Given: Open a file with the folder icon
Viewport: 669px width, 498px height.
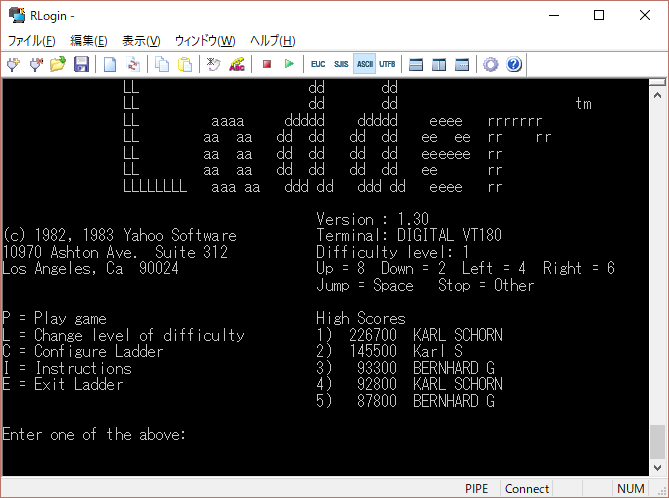Looking at the screenshot, I should click(58, 64).
